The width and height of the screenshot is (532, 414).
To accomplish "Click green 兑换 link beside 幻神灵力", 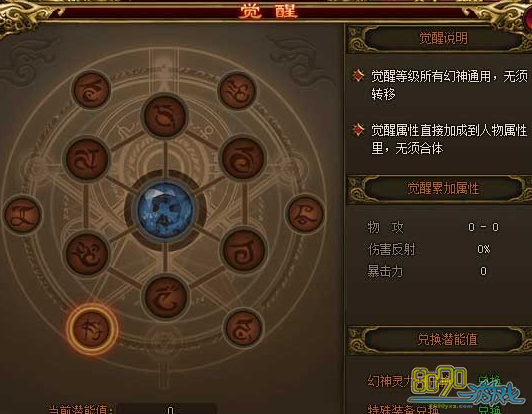I will coord(490,380).
